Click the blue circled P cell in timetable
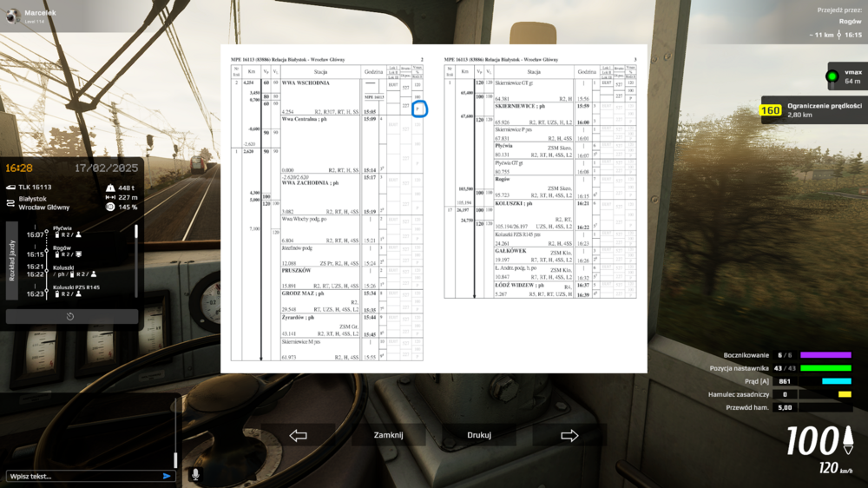 [x=420, y=109]
